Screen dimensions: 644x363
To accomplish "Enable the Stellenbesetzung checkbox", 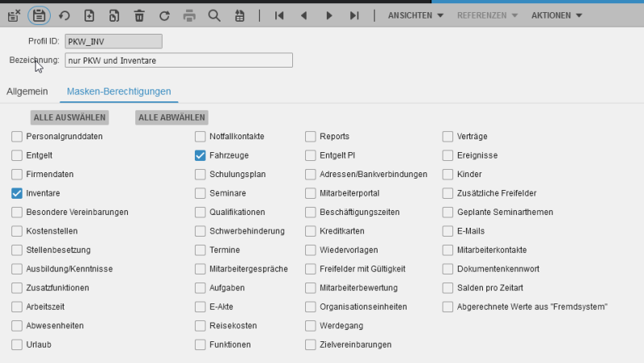I will click(x=17, y=250).
